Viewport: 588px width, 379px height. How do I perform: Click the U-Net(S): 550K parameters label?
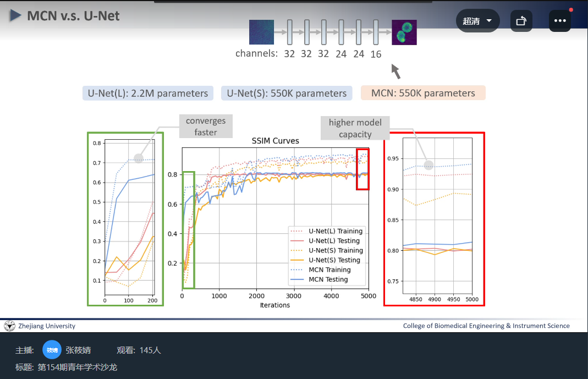point(286,93)
